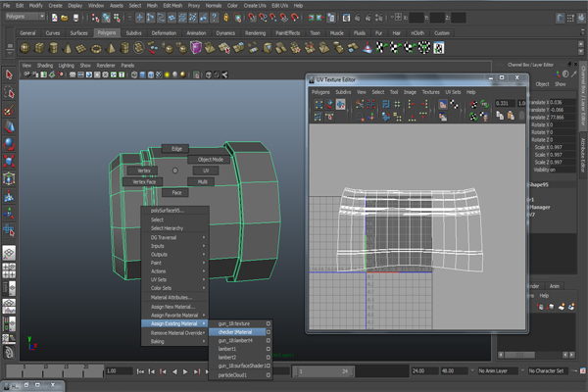
Task: Open the No Anim Layer dropdown
Action: (x=497, y=371)
